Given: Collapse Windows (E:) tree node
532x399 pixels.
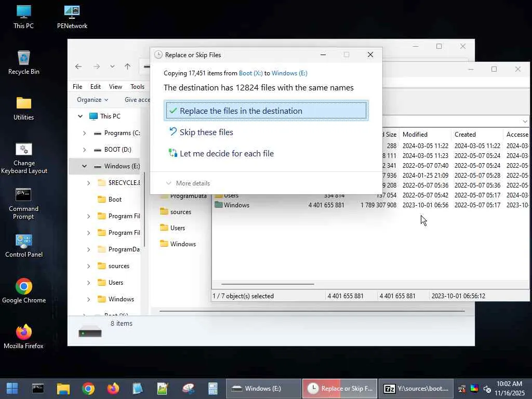Looking at the screenshot, I should 85,166.
